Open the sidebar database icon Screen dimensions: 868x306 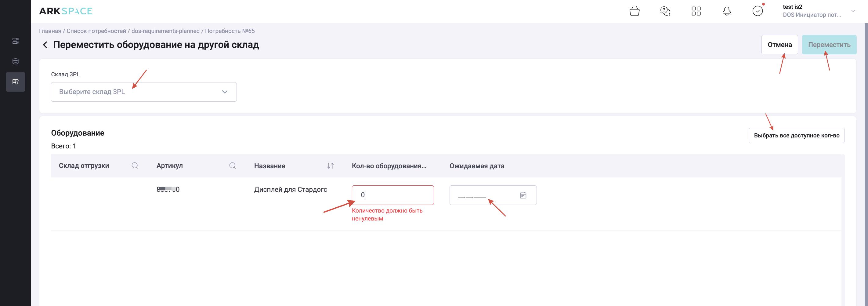16,61
